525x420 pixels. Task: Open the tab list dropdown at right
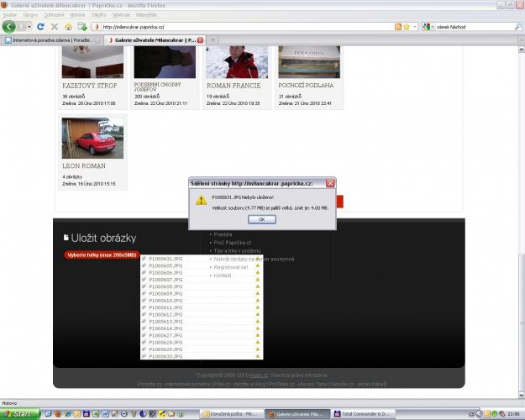(x=522, y=40)
